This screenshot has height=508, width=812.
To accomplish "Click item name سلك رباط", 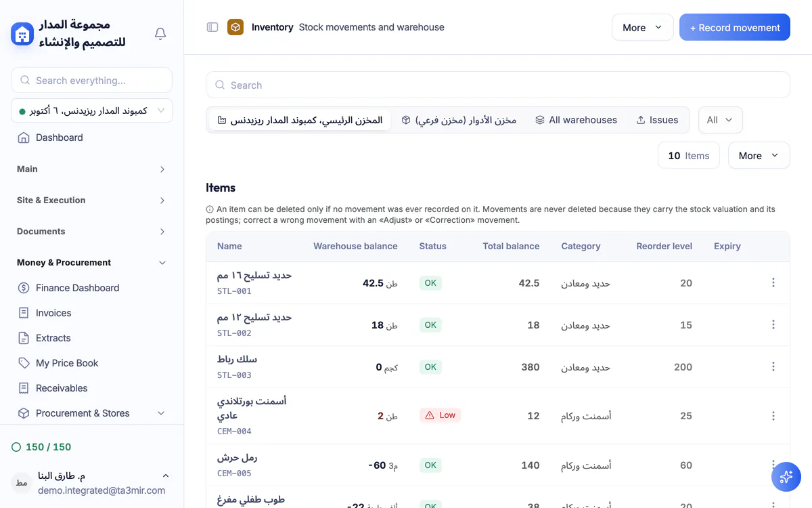I will 237,360.
